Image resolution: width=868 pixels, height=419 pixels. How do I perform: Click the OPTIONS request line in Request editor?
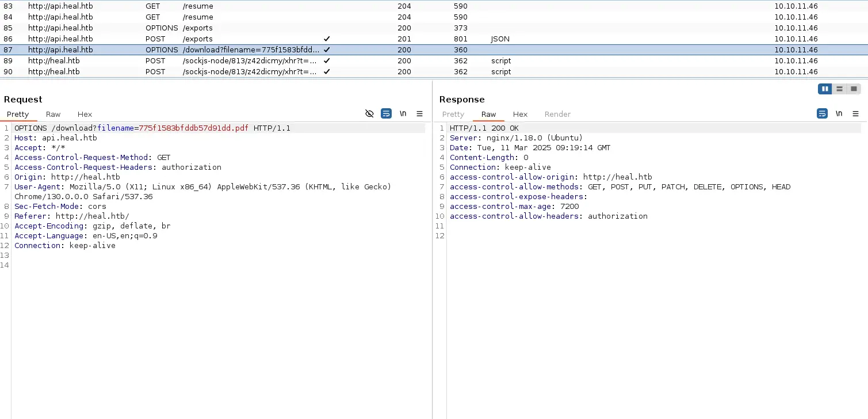(x=152, y=128)
